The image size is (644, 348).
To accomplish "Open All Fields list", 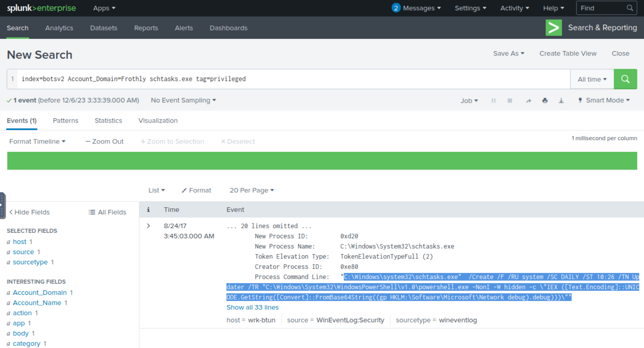I will coord(107,212).
